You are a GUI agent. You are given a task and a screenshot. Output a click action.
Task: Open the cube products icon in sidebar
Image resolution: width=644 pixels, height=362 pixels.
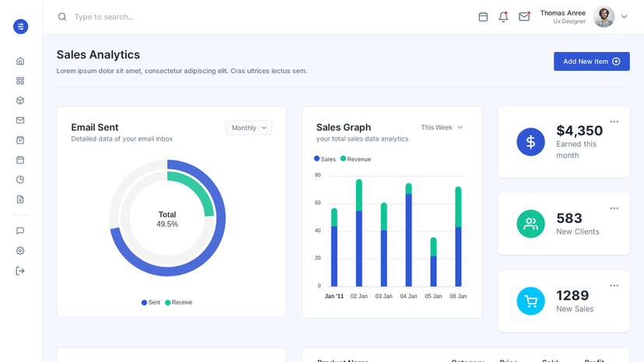point(20,100)
